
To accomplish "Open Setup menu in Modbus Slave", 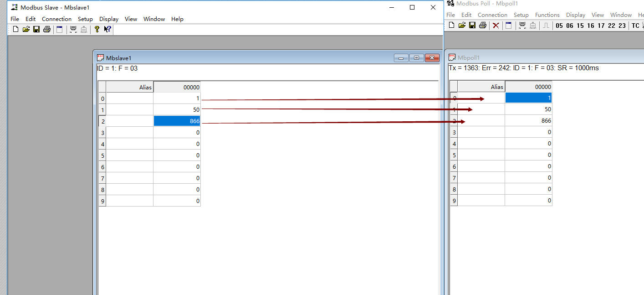I will click(85, 19).
